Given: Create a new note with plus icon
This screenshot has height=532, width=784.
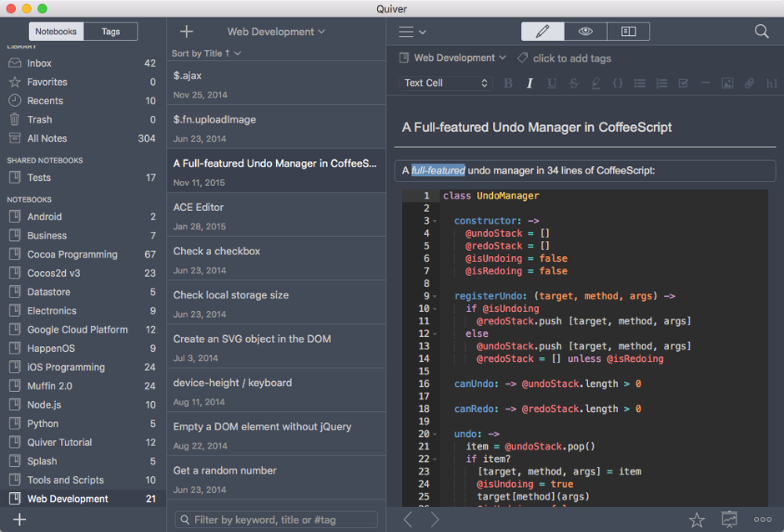Looking at the screenshot, I should pos(187,32).
